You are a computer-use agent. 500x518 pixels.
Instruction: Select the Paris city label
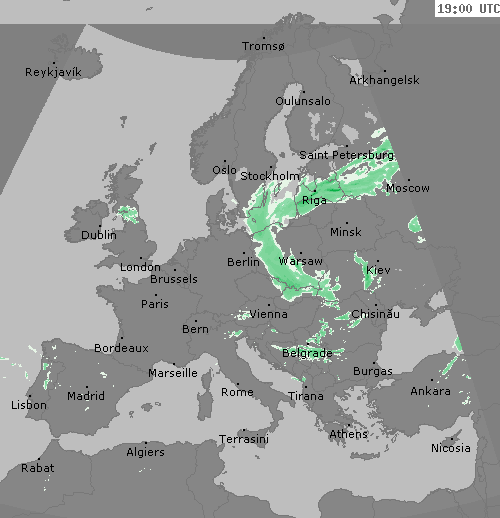tap(155, 304)
